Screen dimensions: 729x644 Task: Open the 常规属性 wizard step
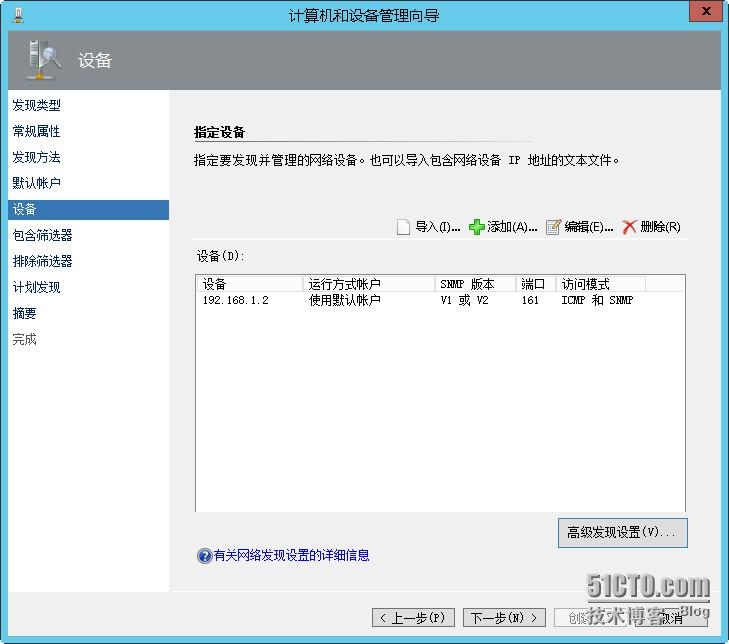(36, 132)
